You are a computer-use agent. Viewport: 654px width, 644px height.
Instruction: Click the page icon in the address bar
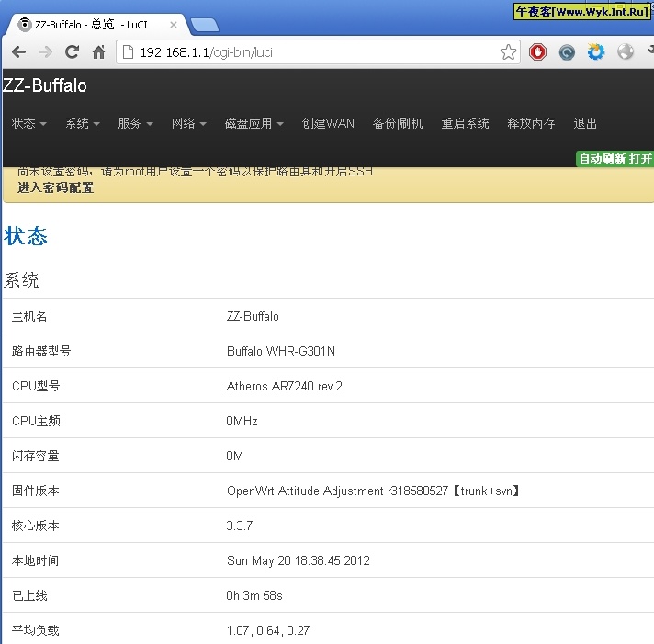pos(128,52)
